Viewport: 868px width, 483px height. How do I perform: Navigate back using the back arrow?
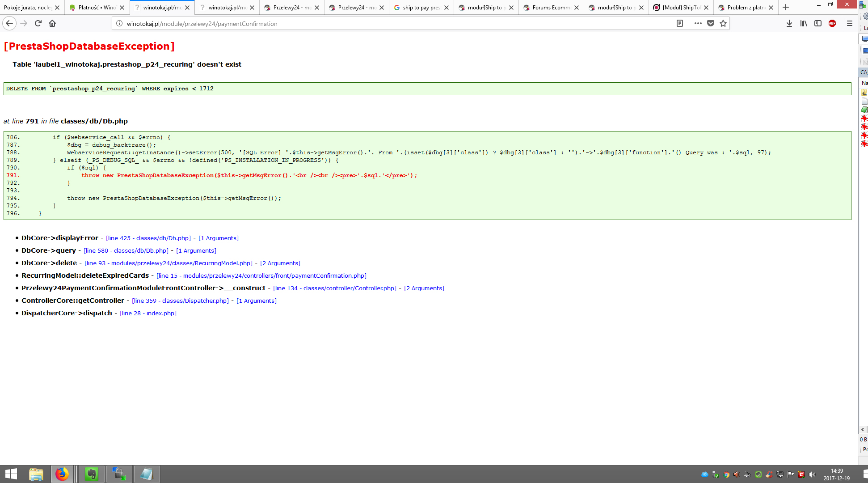pyautogui.click(x=9, y=23)
